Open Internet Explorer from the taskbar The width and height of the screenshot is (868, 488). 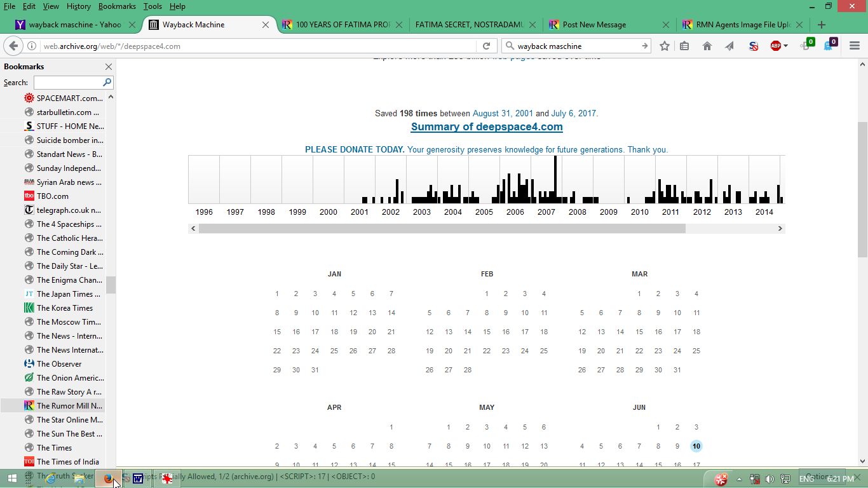pos(49,479)
